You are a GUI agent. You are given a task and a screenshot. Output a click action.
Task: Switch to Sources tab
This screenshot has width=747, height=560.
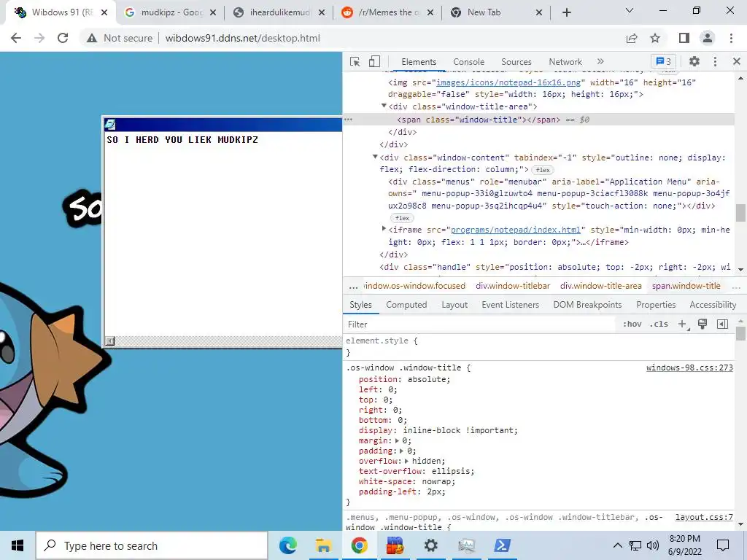[x=516, y=62]
